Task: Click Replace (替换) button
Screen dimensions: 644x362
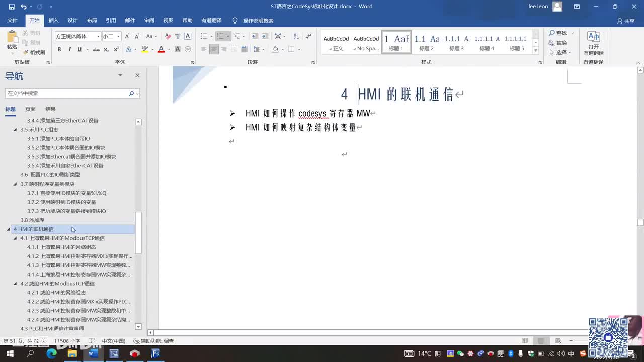Action: tap(558, 43)
